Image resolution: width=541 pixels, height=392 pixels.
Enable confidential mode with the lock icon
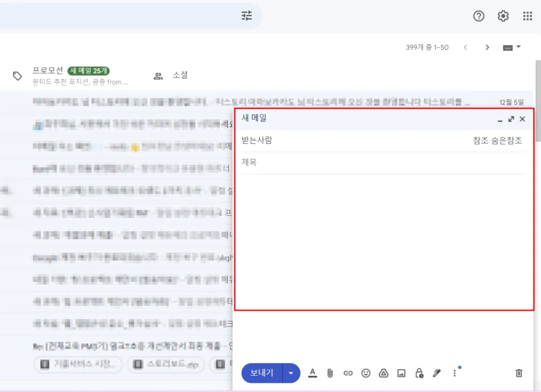tap(418, 373)
